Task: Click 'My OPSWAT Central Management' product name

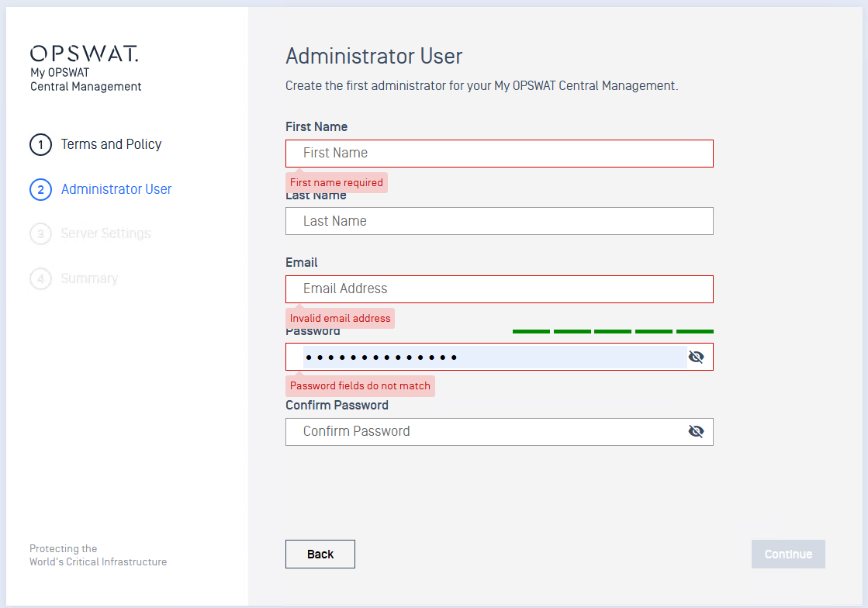Action: pos(86,80)
